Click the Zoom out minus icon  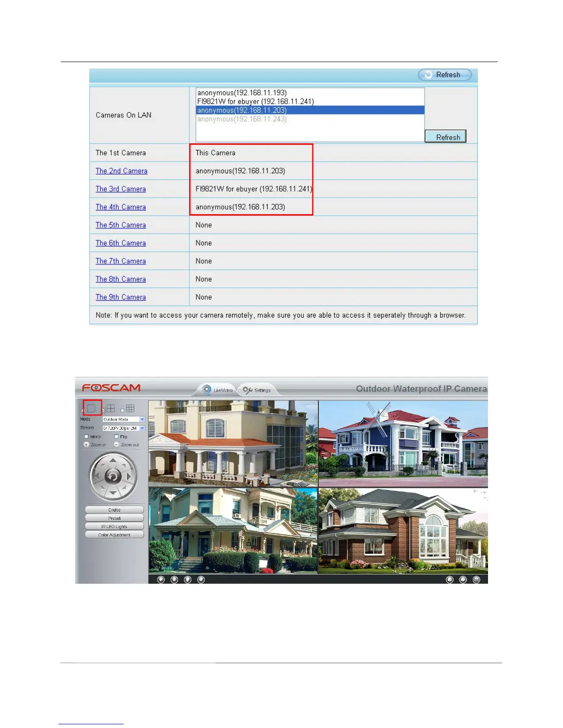116,444
